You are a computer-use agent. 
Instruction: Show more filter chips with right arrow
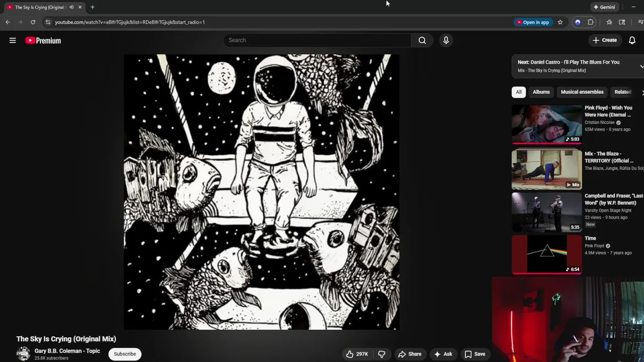pyautogui.click(x=642, y=93)
